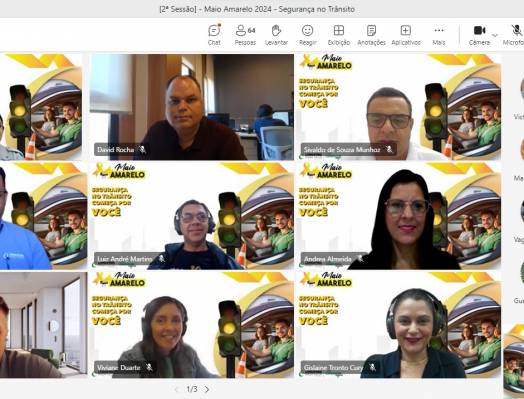
Task: Click Sivaldo de Souza Munhoz name label
Action: pos(342,150)
